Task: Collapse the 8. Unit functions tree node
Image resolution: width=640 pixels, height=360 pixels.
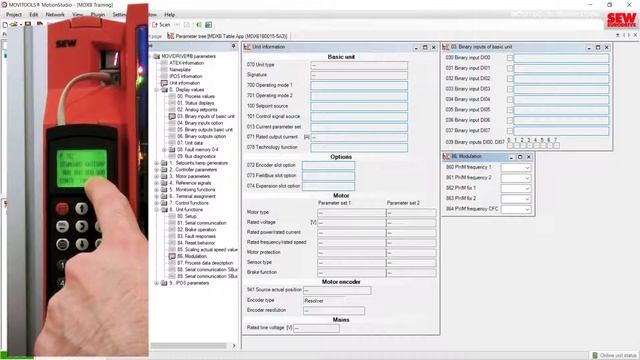Action: [157, 210]
